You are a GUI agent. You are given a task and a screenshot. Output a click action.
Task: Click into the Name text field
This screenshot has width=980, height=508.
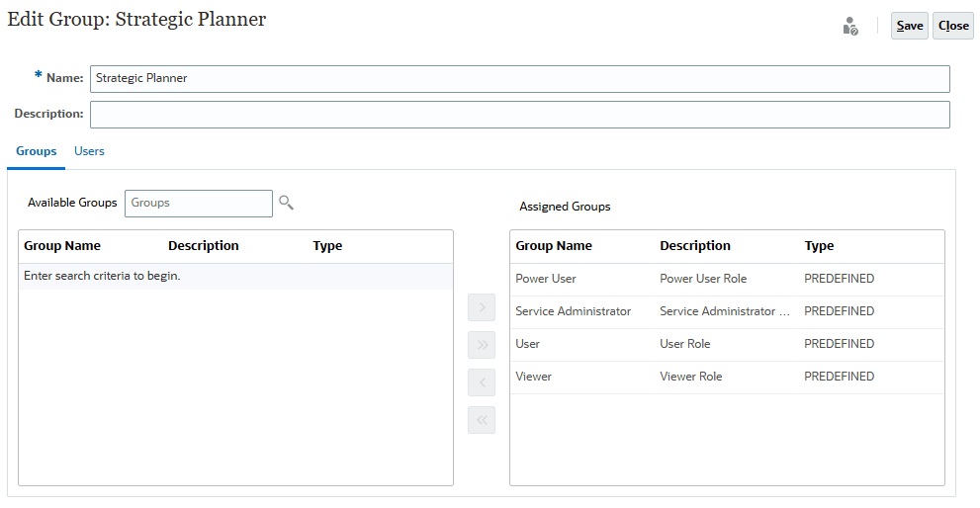pyautogui.click(x=519, y=78)
